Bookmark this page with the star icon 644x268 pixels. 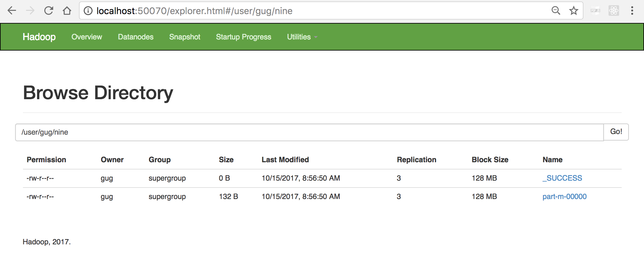pyautogui.click(x=574, y=11)
